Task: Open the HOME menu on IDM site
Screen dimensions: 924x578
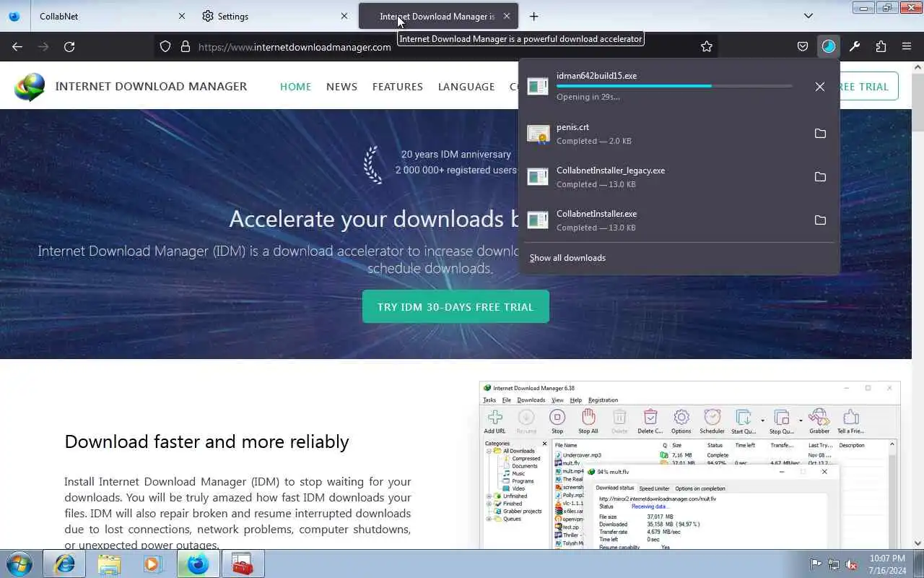Action: 295,87
